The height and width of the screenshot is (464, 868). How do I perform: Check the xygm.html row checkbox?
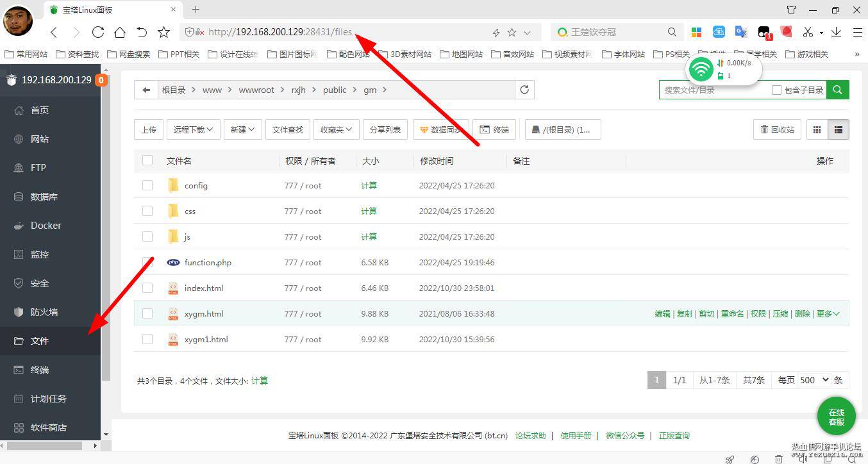click(147, 313)
